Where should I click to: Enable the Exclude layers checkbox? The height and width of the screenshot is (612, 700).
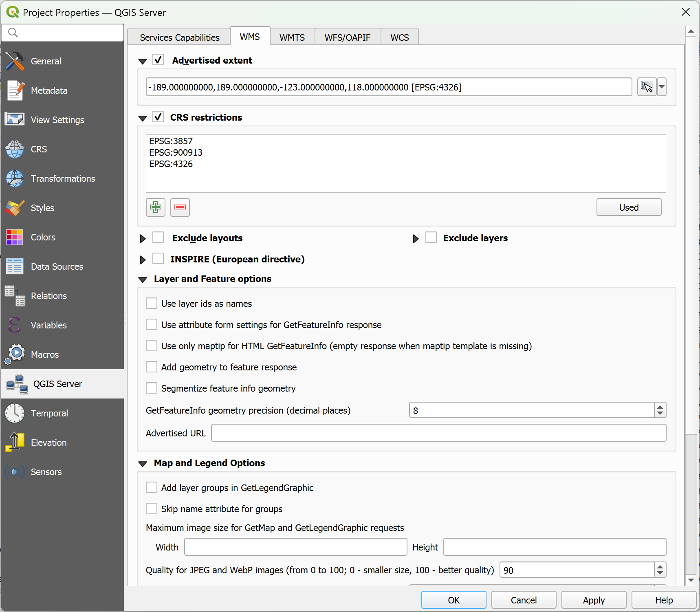pyautogui.click(x=431, y=237)
